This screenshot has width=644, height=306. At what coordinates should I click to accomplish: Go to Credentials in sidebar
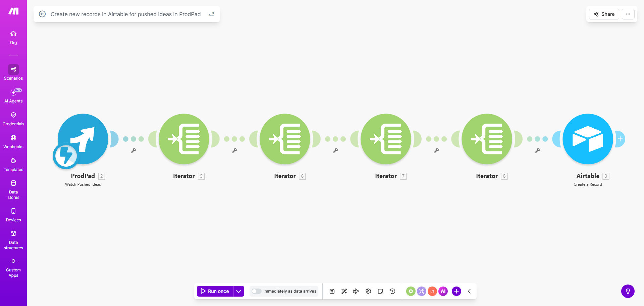tap(13, 119)
